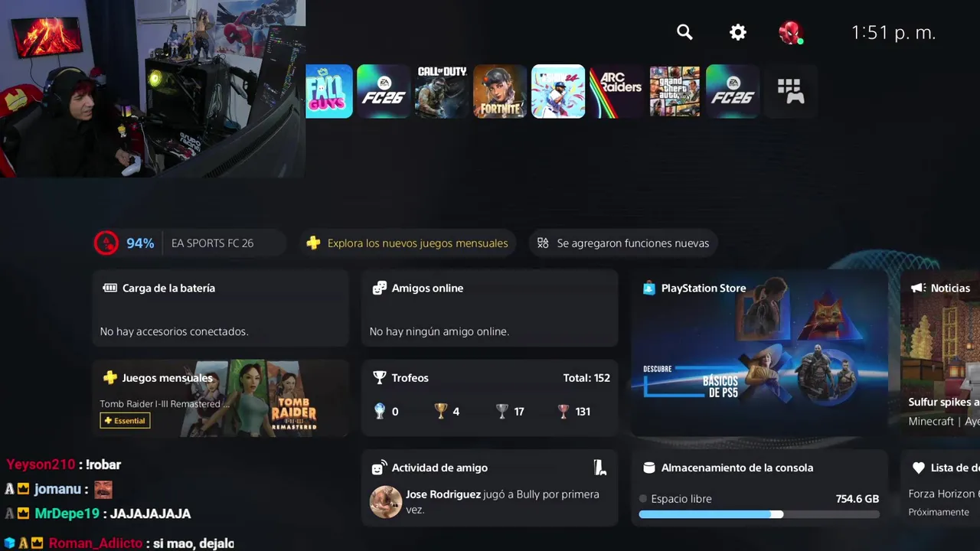980x551 pixels.
Task: Click the red download progress icon
Action: (x=106, y=243)
